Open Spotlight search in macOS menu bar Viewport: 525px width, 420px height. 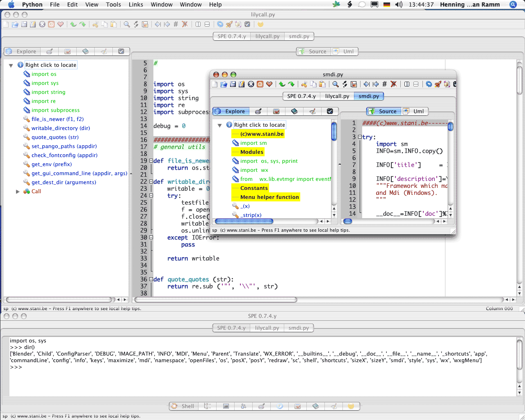point(513,5)
